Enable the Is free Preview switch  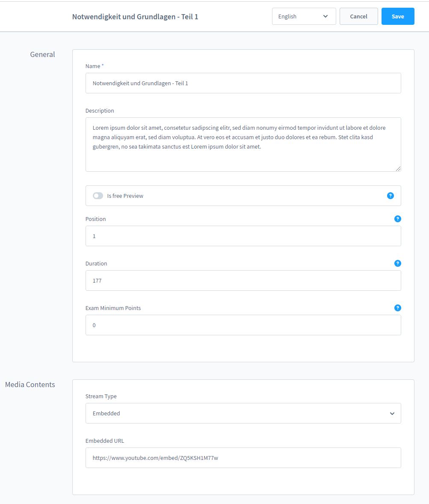(x=98, y=196)
